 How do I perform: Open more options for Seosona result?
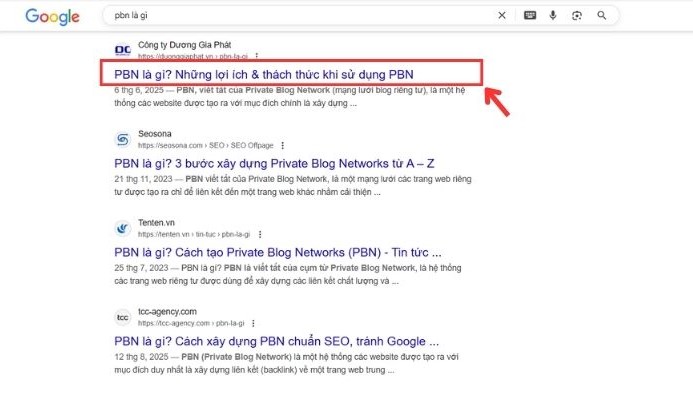282,145
